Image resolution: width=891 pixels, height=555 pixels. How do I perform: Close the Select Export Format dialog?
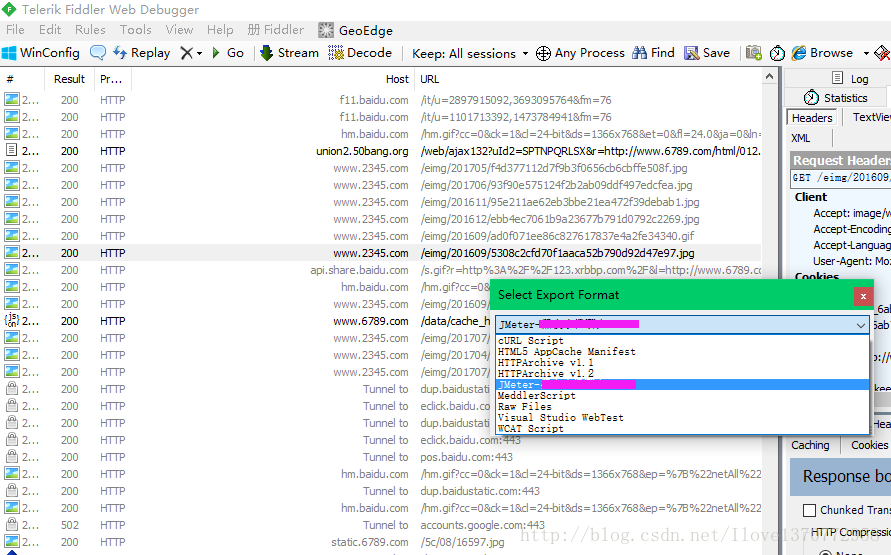click(862, 296)
